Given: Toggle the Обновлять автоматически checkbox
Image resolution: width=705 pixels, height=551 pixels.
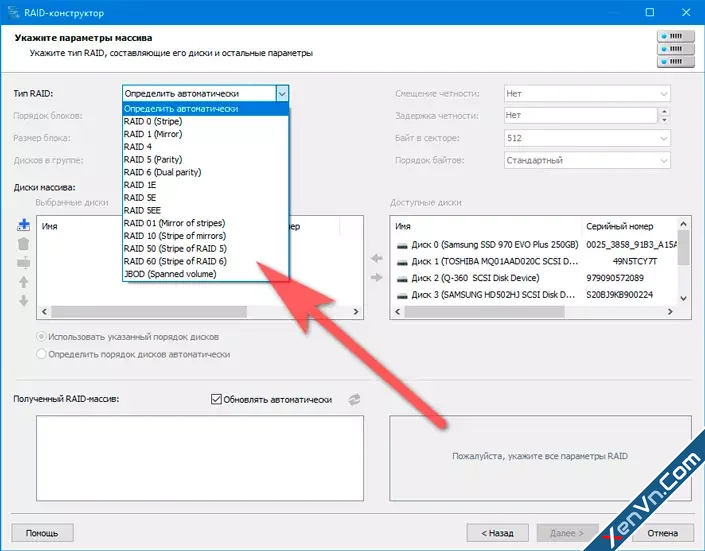Looking at the screenshot, I should pyautogui.click(x=216, y=399).
